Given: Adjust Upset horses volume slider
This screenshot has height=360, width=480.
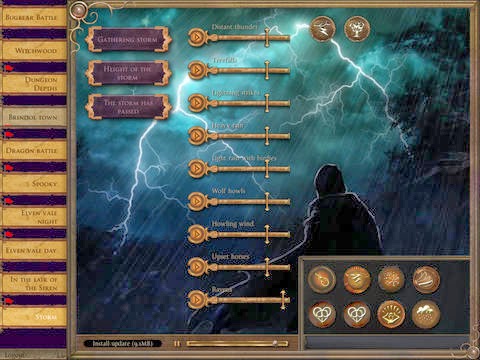Looking at the screenshot, I should click(x=267, y=267).
